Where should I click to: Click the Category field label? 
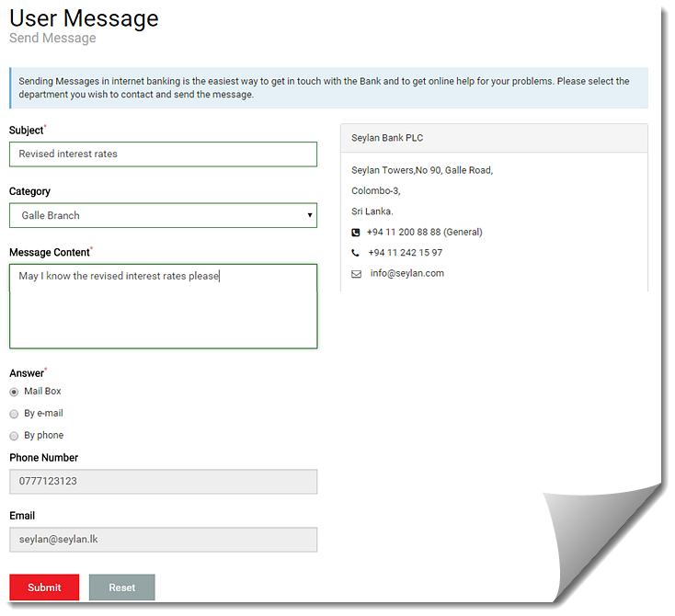29,191
